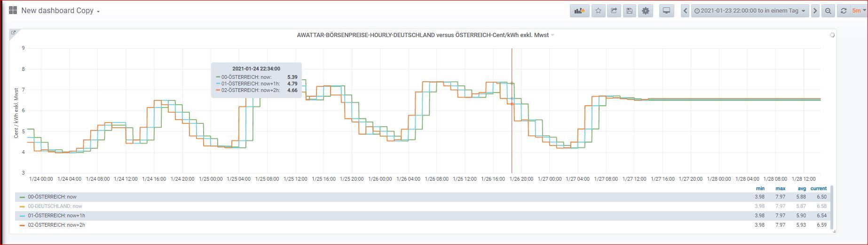Click avg value 5.88

click(801, 197)
